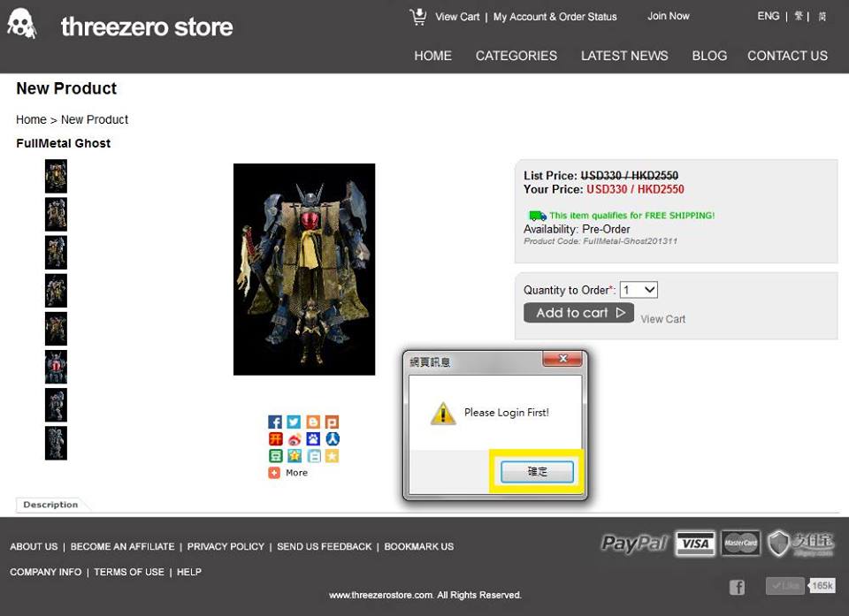Open CONTACT US page
The image size is (849, 616).
tap(787, 56)
